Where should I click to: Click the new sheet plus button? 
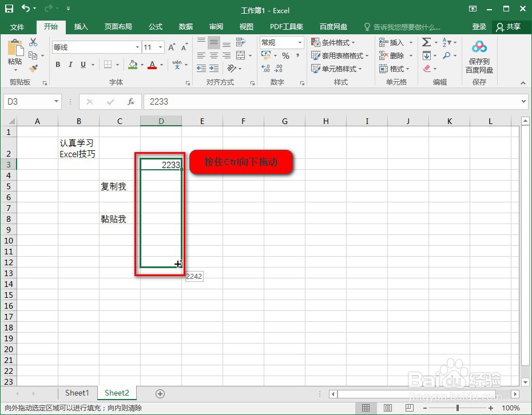click(x=160, y=393)
